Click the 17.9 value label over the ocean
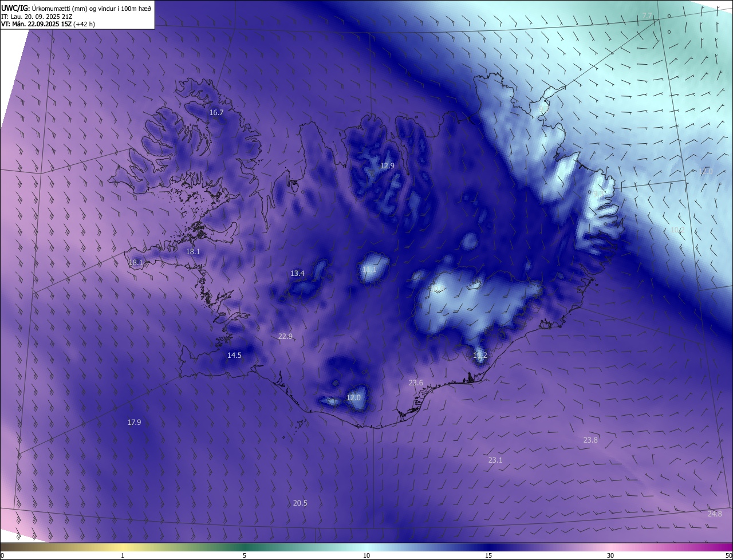The image size is (733, 560). tap(134, 423)
